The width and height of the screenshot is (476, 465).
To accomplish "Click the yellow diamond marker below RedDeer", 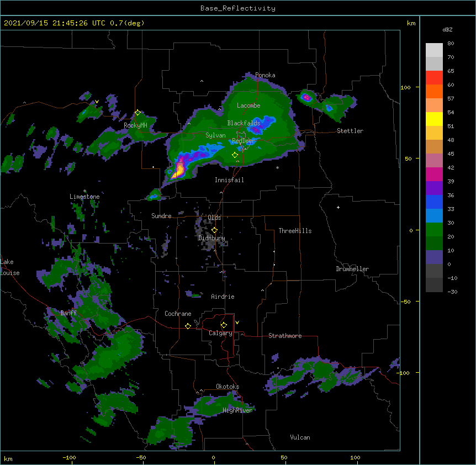I will pos(235,155).
